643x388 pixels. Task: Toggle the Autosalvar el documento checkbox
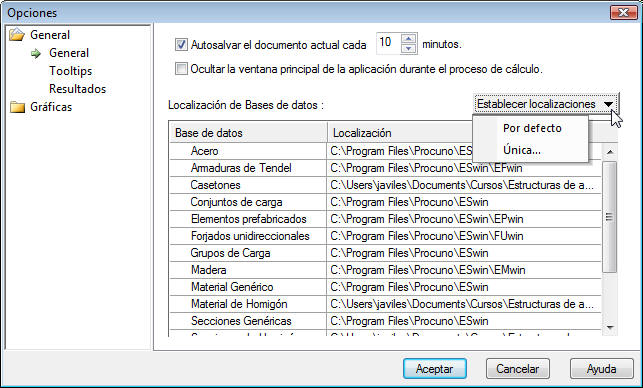pos(181,44)
